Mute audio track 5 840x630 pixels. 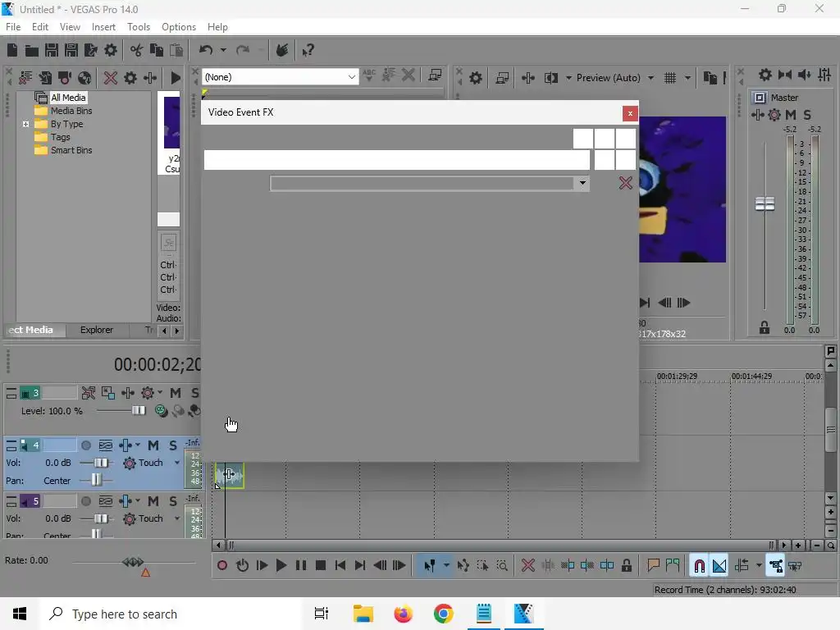click(x=153, y=501)
